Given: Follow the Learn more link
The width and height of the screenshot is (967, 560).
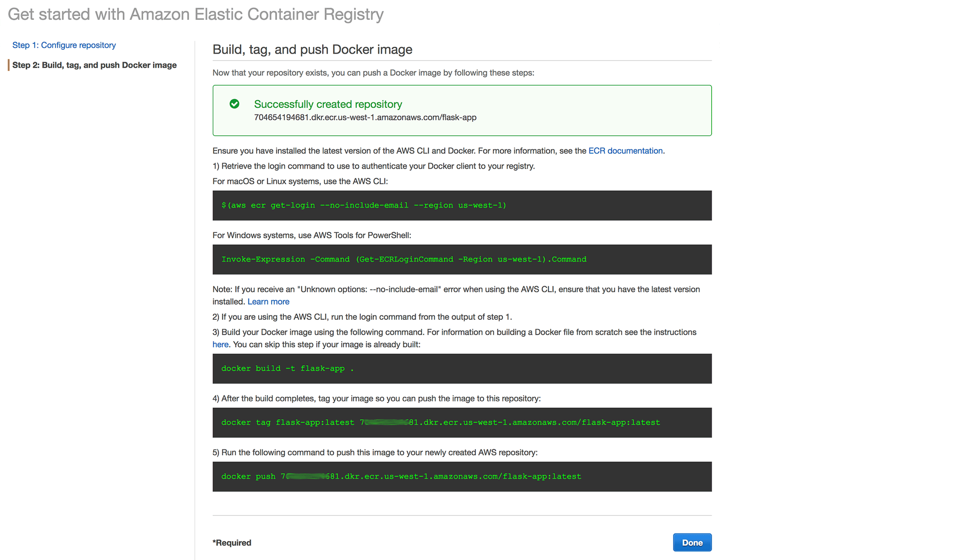Looking at the screenshot, I should [268, 302].
